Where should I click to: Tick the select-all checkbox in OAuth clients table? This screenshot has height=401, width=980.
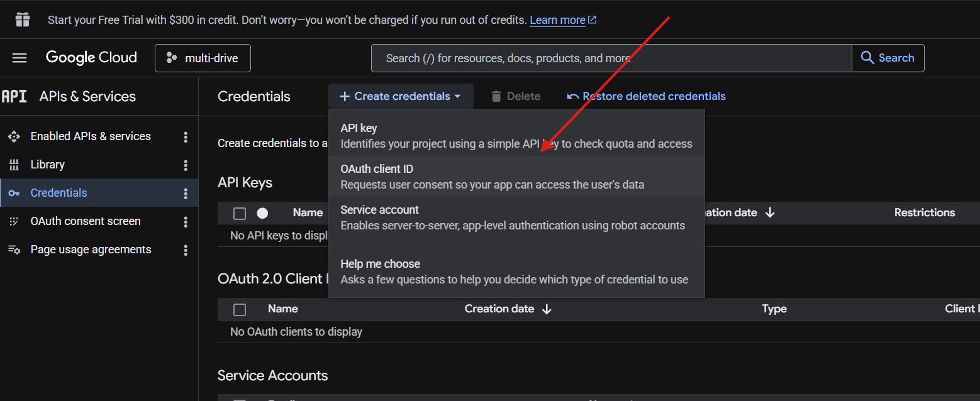240,309
